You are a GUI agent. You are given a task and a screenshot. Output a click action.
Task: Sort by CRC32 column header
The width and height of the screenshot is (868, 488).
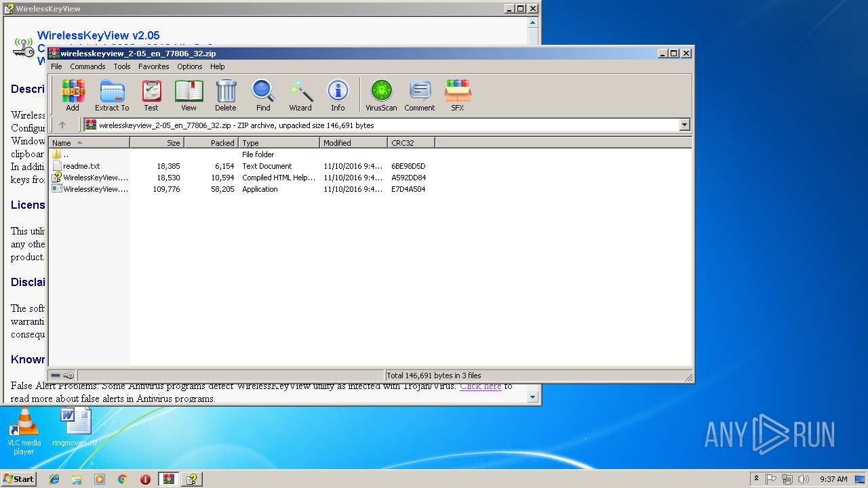click(x=411, y=143)
